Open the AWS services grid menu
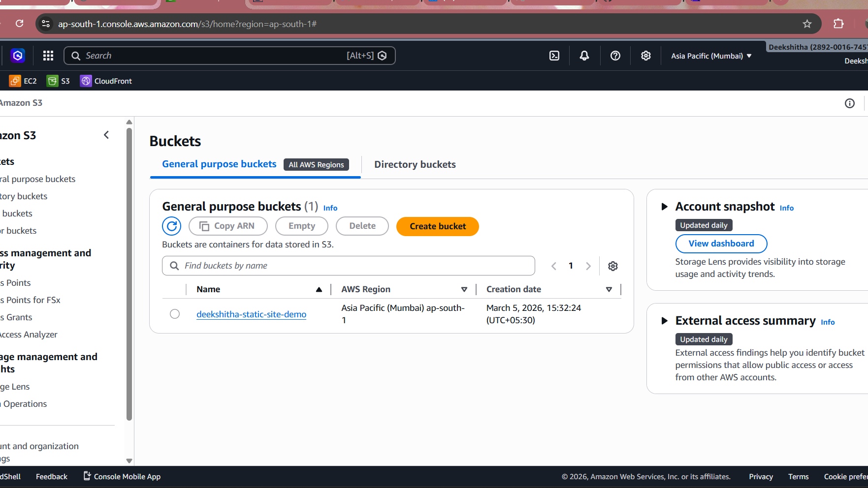Image resolution: width=868 pixels, height=488 pixels. click(48, 56)
